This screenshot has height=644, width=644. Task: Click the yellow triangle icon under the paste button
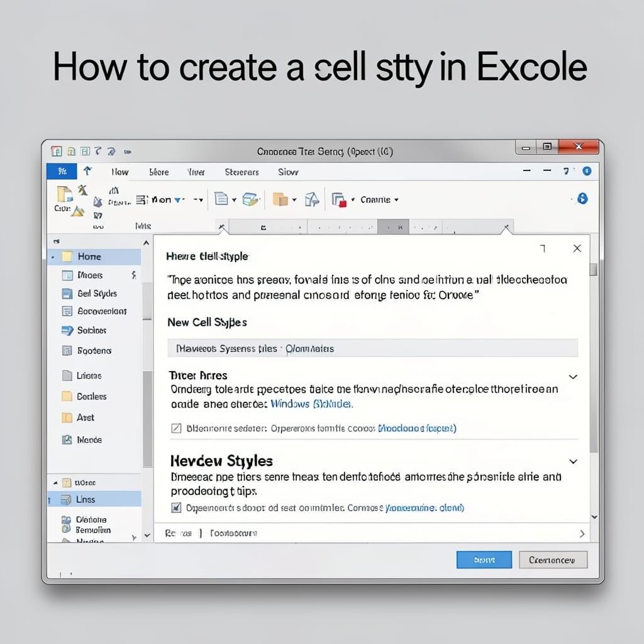pos(77,211)
